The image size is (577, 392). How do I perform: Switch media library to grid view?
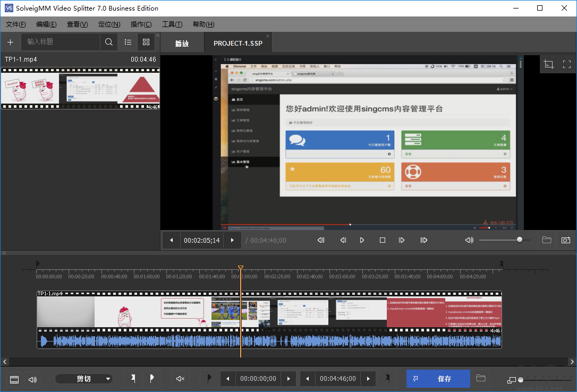[x=146, y=41]
